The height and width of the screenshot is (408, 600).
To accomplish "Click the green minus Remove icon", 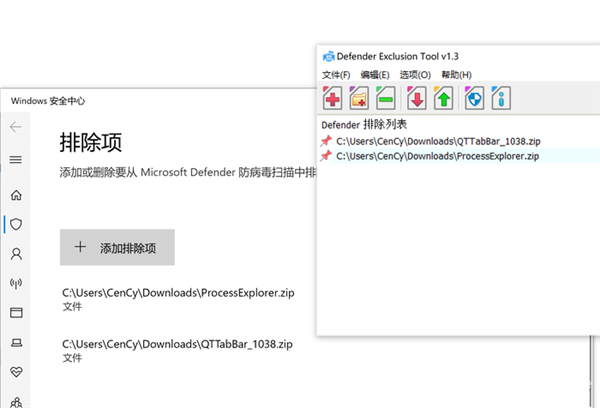I will point(385,99).
